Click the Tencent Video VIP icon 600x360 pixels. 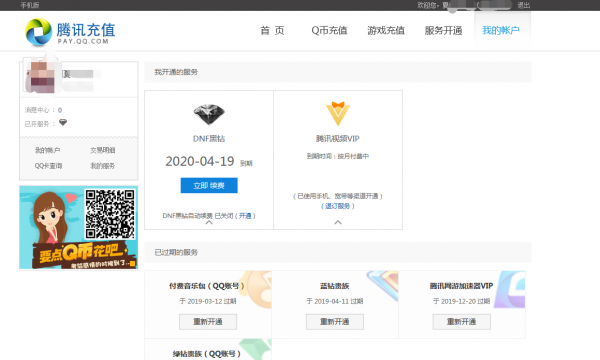pos(338,114)
